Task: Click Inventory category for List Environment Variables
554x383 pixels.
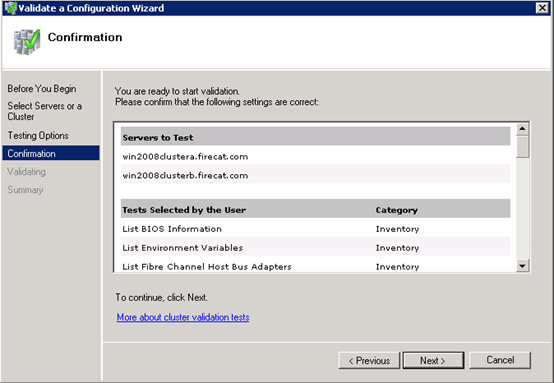Action: (397, 248)
